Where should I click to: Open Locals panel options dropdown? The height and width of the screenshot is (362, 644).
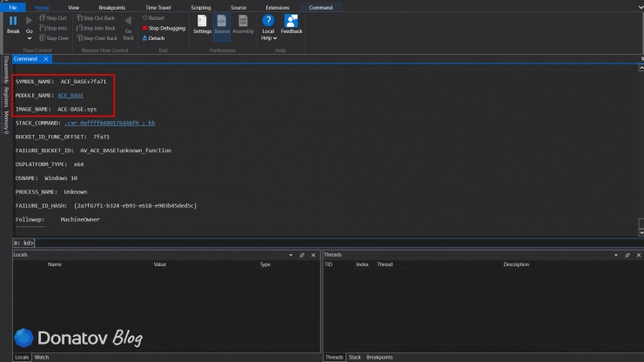pyautogui.click(x=291, y=255)
